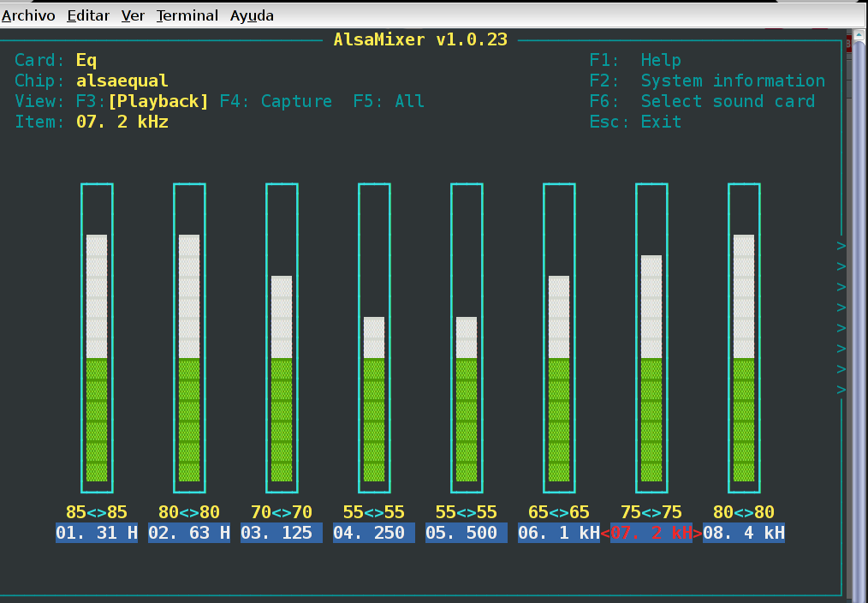Select the '08. 4 kH' band label
868x603 pixels.
(744, 533)
